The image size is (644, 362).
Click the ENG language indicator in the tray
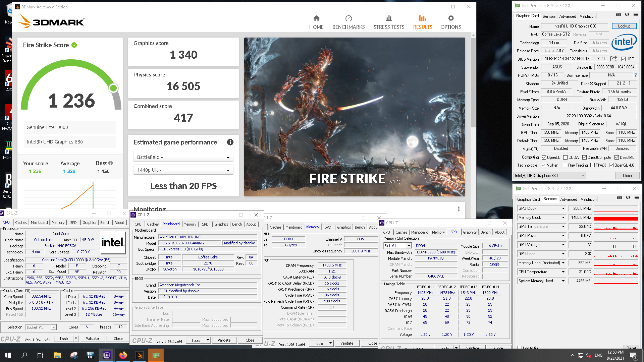click(598, 355)
